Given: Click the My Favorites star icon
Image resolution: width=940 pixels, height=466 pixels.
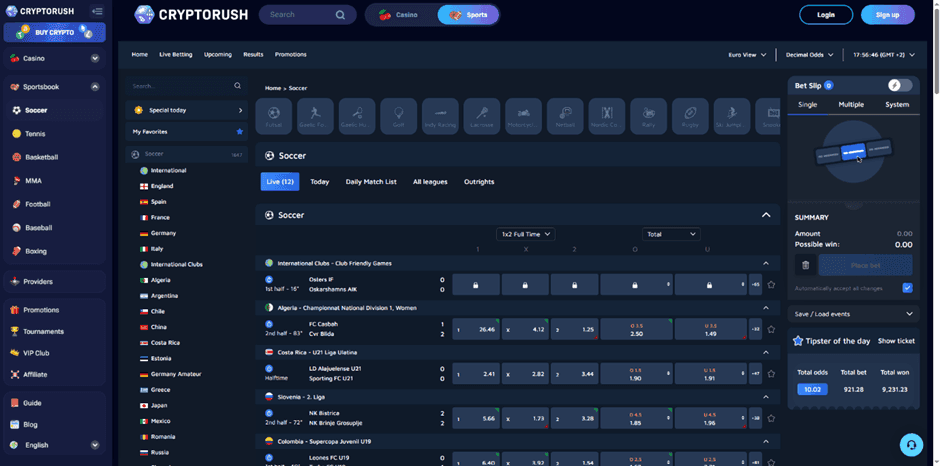Looking at the screenshot, I should (239, 132).
